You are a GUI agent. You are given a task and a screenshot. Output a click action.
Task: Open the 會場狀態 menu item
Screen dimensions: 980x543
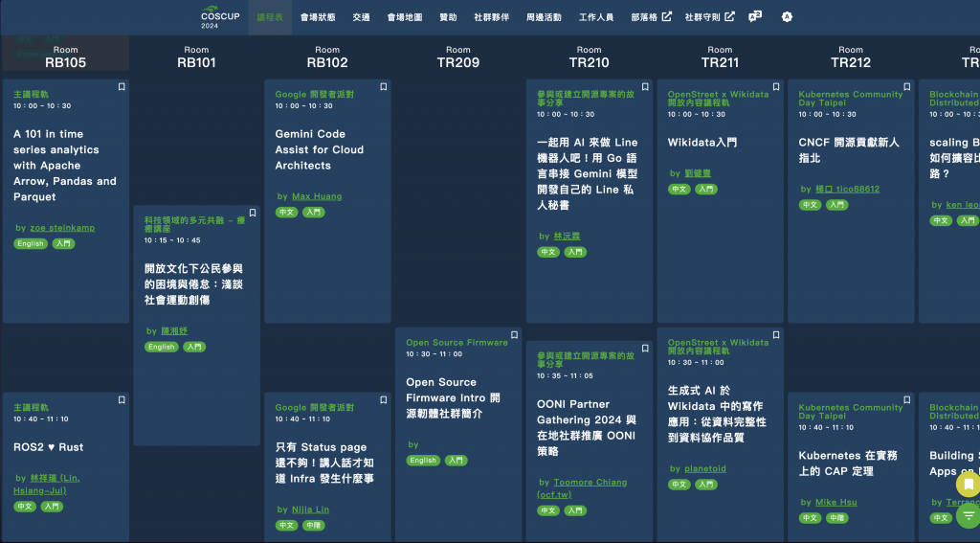coord(318,17)
